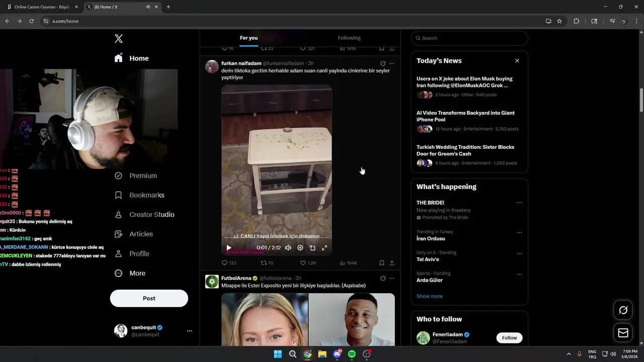Play the furkan naifadam video
This screenshot has width=644, height=362.
coord(229,247)
